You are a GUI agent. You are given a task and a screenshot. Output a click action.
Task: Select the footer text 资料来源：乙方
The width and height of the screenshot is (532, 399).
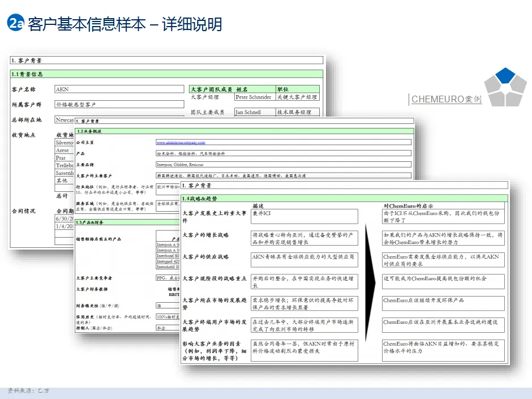(x=29, y=391)
